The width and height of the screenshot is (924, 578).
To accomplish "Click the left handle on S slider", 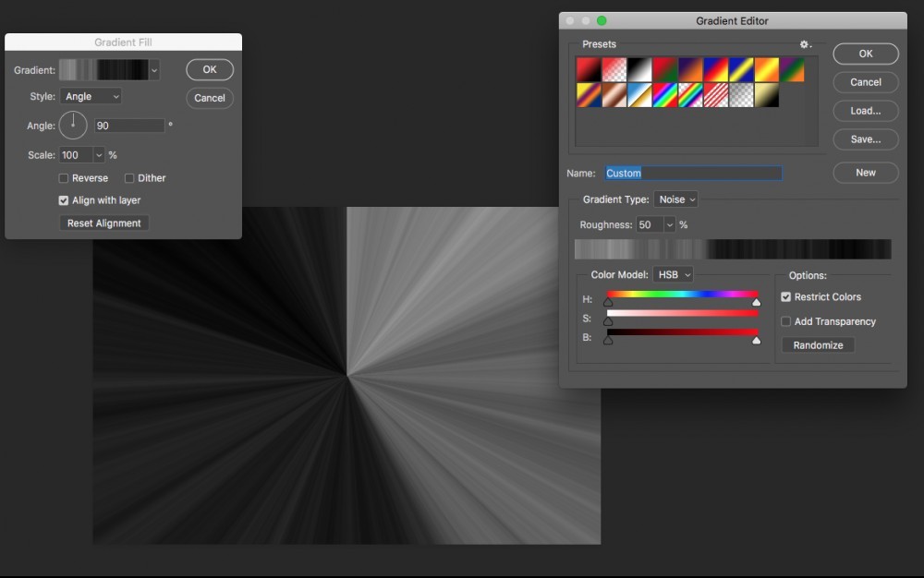I will point(608,321).
